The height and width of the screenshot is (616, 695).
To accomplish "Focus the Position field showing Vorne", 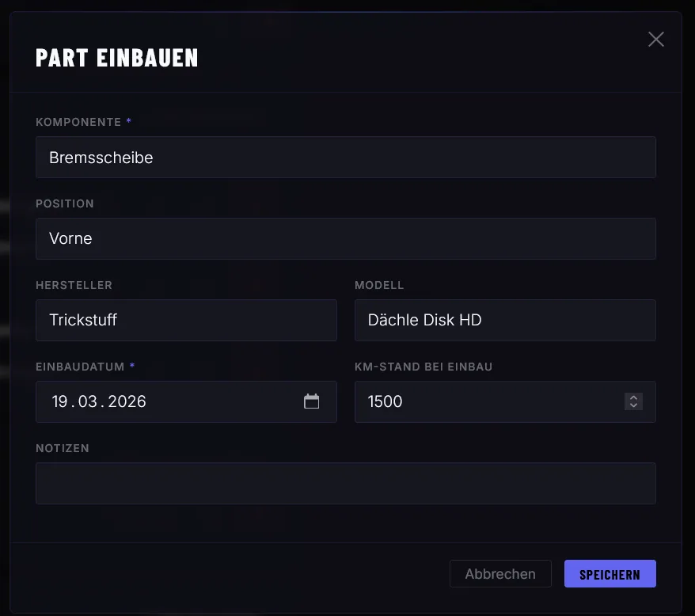I will pos(345,238).
